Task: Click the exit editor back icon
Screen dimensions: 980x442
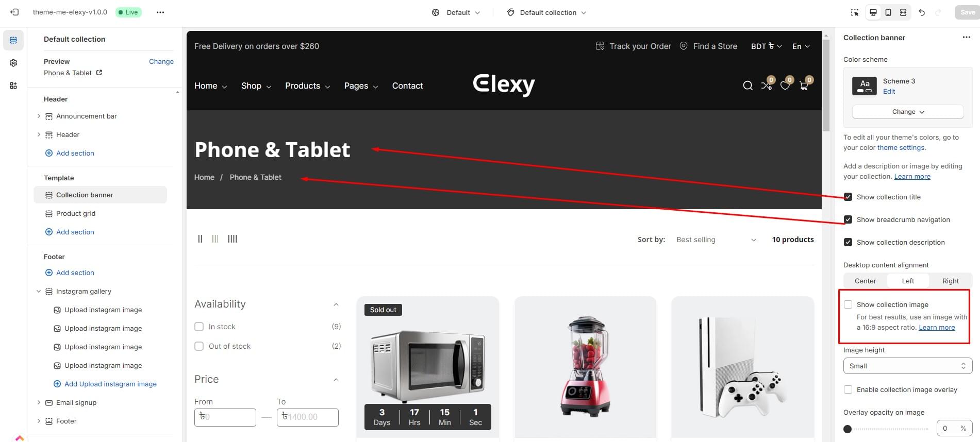Action: coord(14,12)
